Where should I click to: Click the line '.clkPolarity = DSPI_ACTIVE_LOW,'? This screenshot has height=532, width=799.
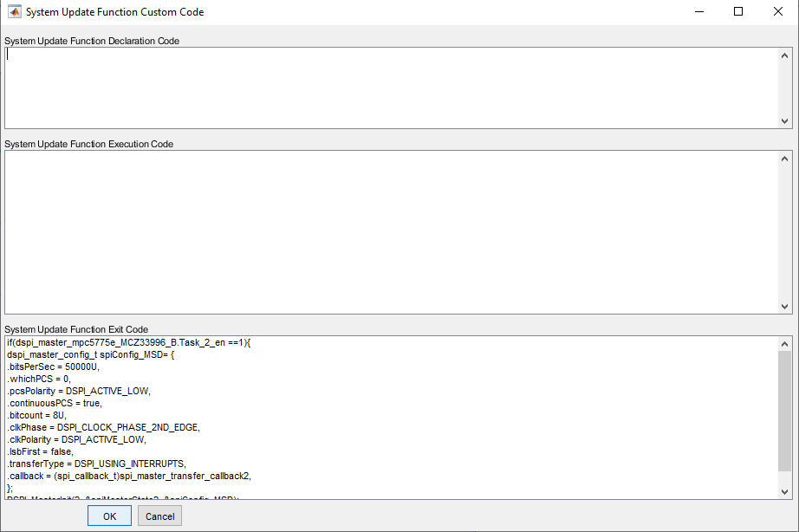77,440
